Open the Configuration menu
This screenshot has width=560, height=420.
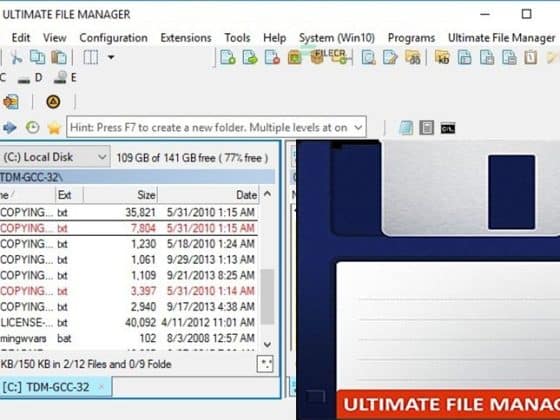click(114, 38)
